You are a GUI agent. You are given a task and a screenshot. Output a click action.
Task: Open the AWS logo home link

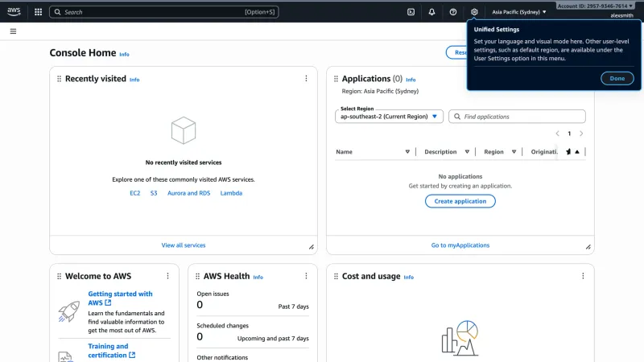(x=14, y=12)
